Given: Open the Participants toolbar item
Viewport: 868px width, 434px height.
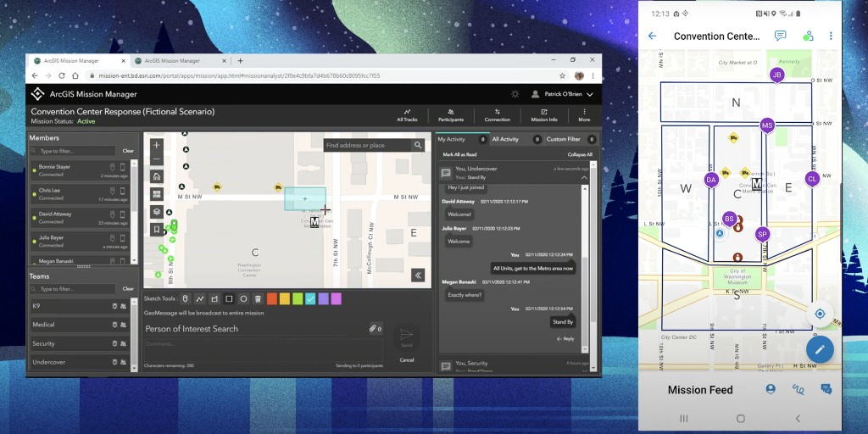Looking at the screenshot, I should (451, 115).
